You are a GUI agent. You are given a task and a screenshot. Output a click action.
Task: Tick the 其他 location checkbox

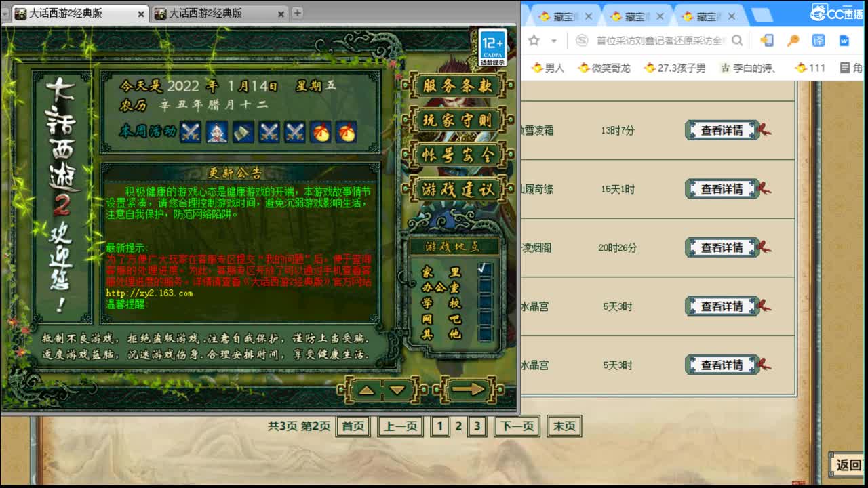pos(485,333)
